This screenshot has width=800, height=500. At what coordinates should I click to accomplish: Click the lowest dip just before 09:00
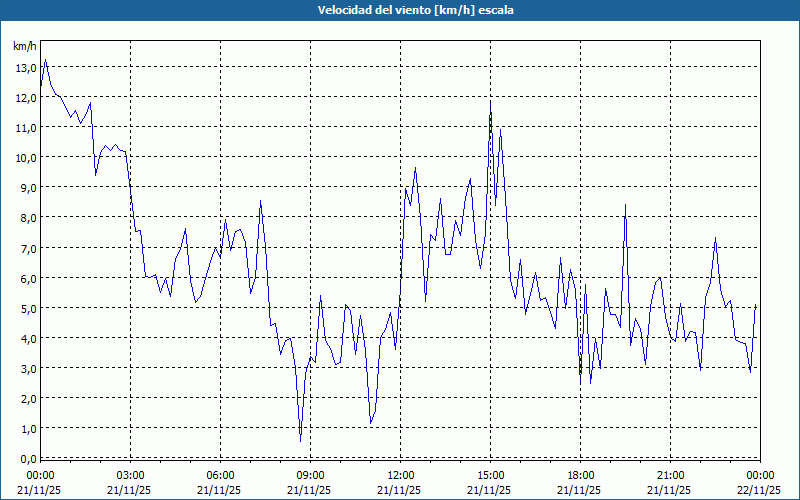[x=300, y=440]
